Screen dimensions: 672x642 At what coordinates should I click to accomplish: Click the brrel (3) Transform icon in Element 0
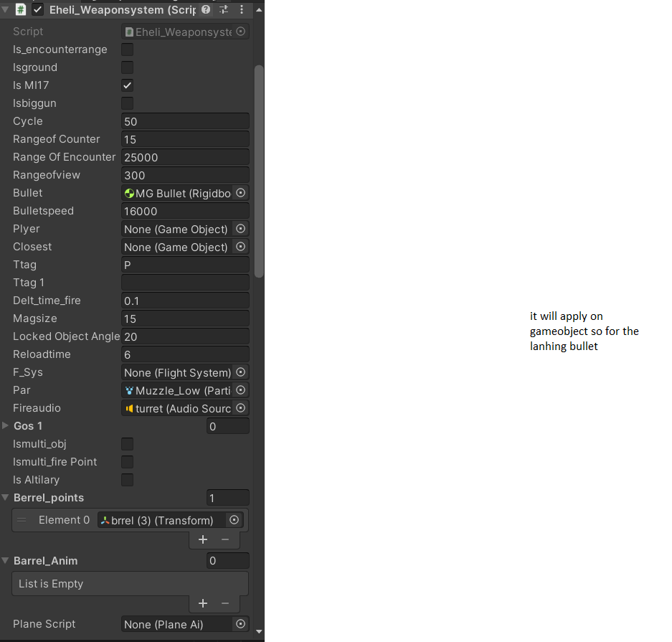[x=105, y=519]
